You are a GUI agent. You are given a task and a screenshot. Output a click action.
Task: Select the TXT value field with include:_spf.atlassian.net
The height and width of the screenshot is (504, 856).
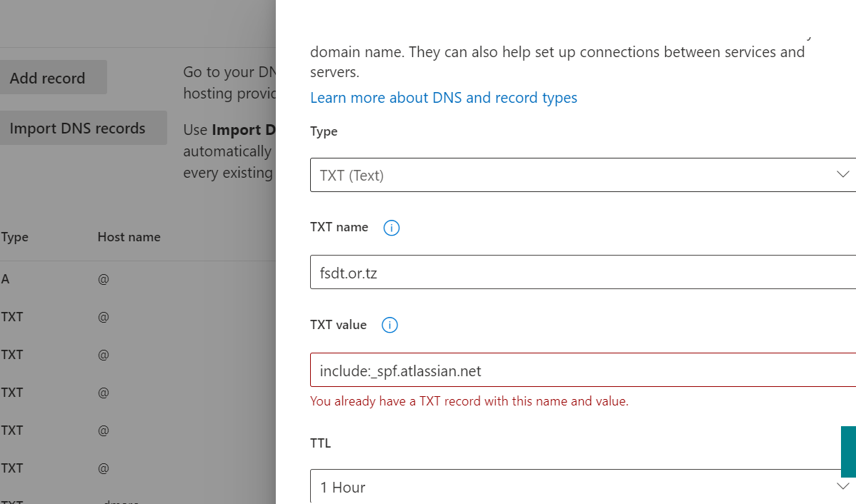[583, 371]
